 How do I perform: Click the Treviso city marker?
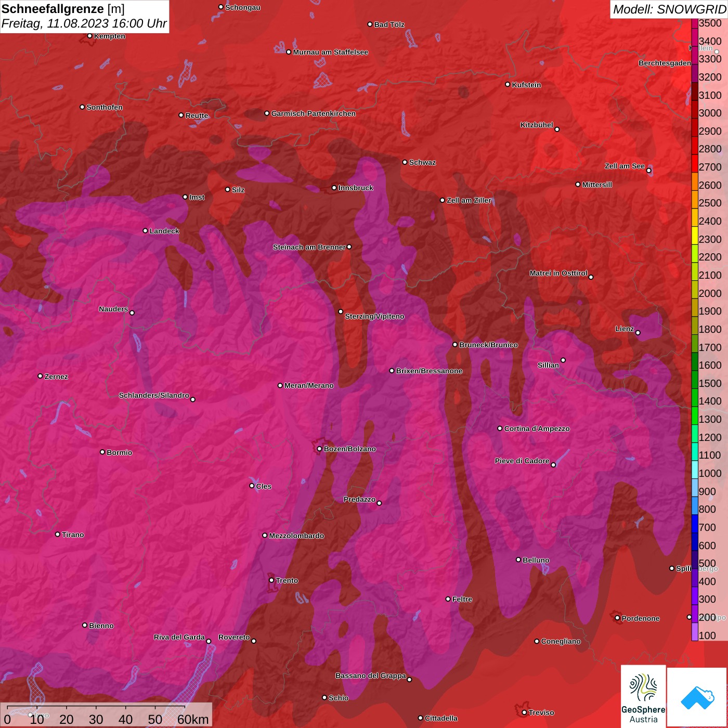[x=524, y=712]
